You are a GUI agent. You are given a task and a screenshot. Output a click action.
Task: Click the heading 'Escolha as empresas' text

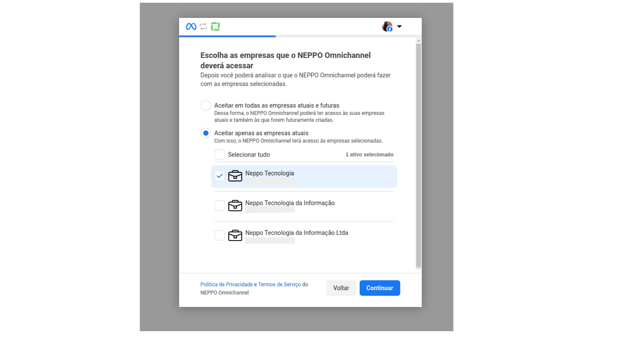[x=285, y=60]
